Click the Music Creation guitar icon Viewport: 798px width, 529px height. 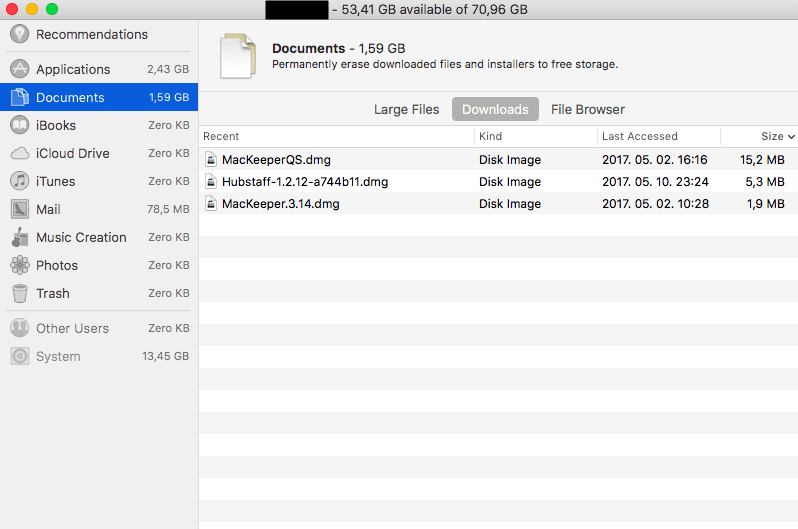click(x=19, y=237)
